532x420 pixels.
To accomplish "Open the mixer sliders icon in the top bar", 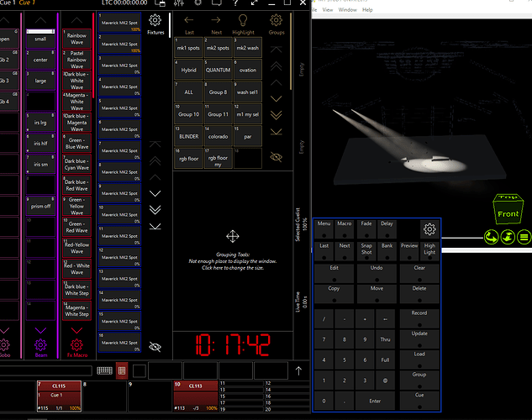I will pyautogui.click(x=179, y=3).
